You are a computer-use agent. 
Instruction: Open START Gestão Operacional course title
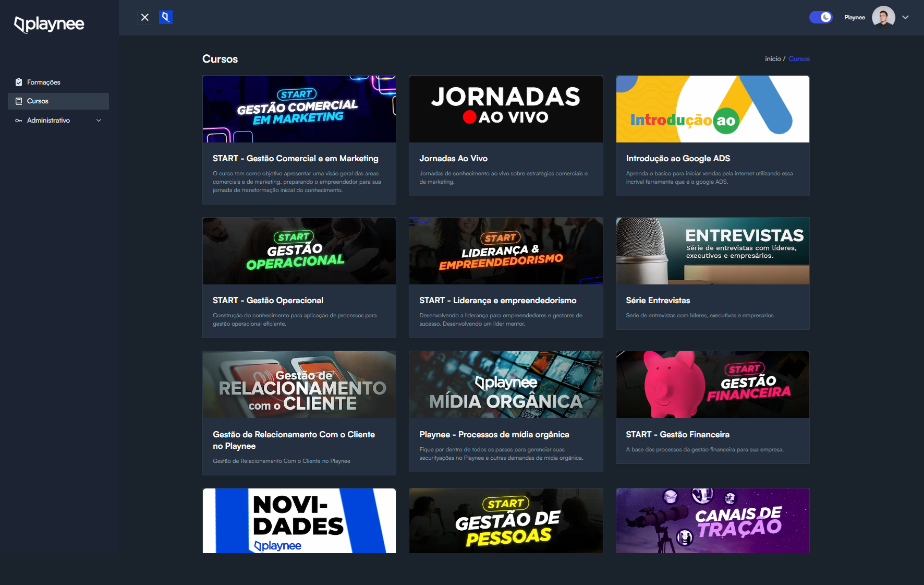[x=268, y=301]
